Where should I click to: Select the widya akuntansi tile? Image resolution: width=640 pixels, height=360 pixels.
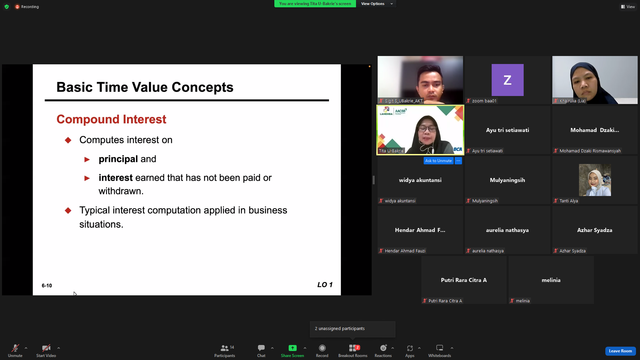420,180
